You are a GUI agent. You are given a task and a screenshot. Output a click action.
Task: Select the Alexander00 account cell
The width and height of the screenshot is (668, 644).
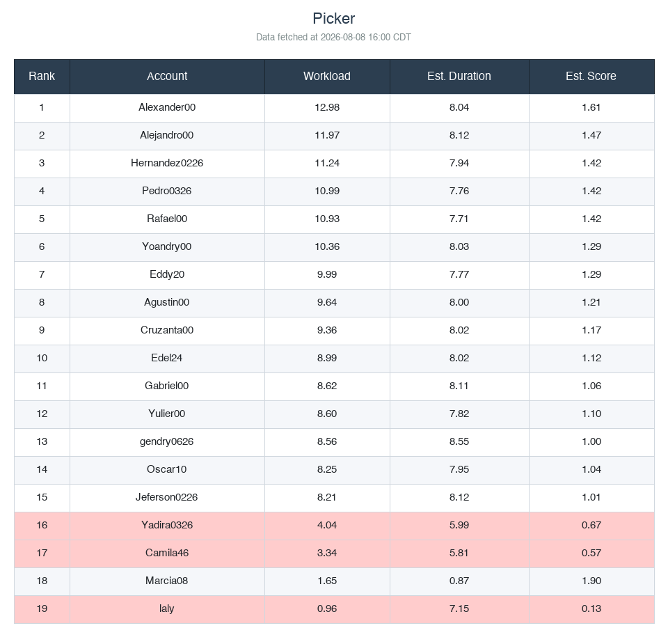coord(167,107)
